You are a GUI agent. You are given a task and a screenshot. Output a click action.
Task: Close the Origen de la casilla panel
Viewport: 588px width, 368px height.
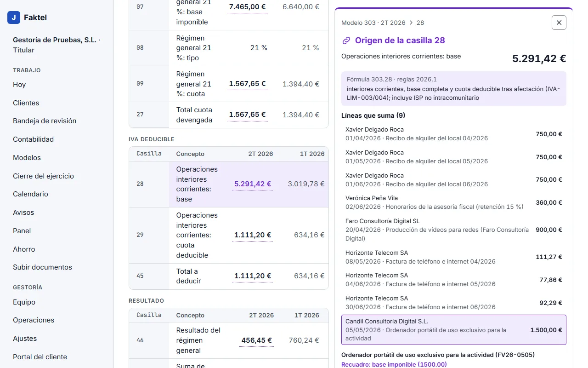click(x=559, y=23)
